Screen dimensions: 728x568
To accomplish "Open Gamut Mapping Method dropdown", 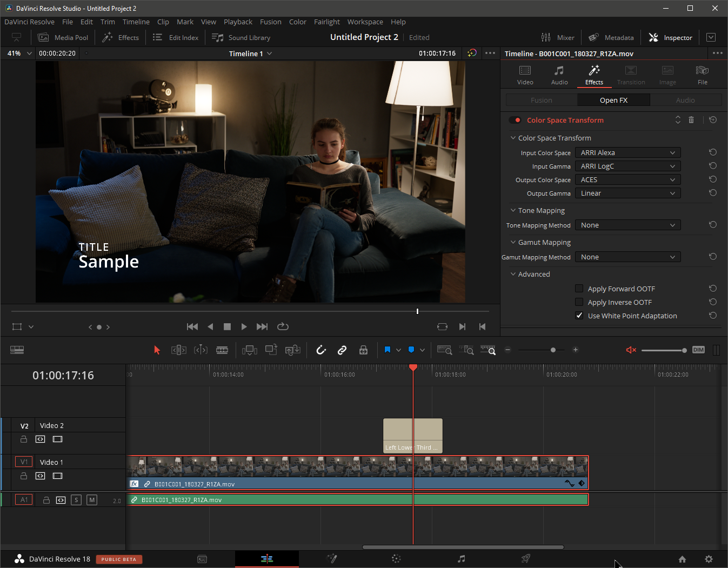I will pos(627,257).
